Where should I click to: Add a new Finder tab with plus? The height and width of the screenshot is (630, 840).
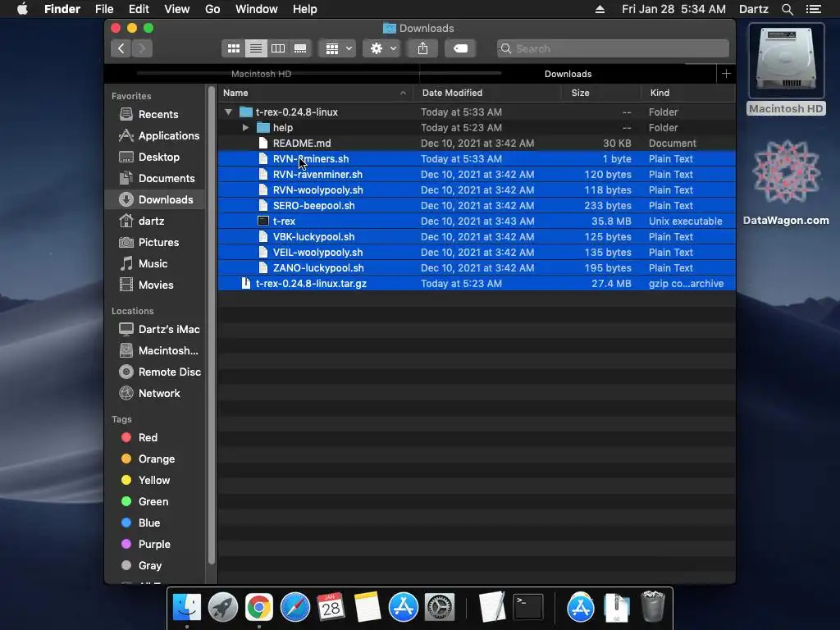(x=726, y=74)
